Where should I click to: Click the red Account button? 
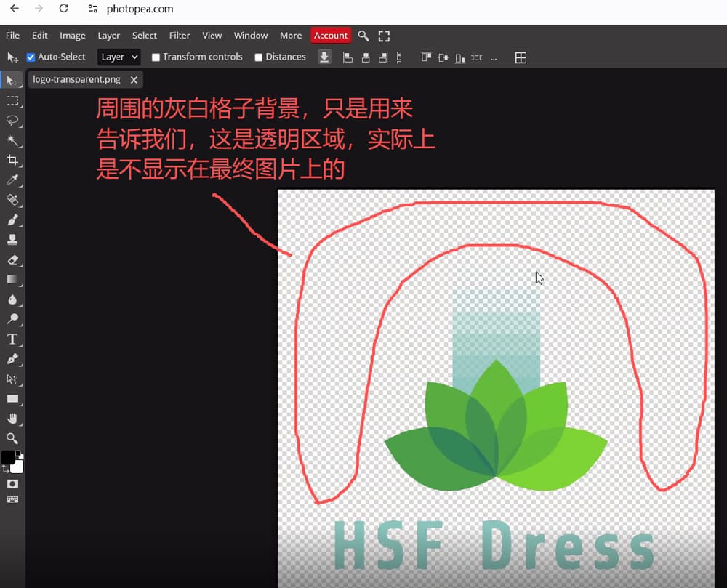tap(331, 36)
